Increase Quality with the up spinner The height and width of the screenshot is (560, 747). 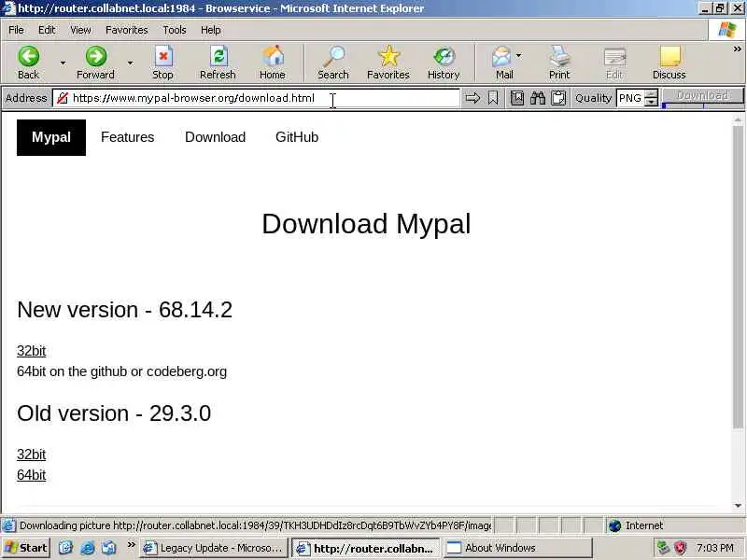[651, 94]
